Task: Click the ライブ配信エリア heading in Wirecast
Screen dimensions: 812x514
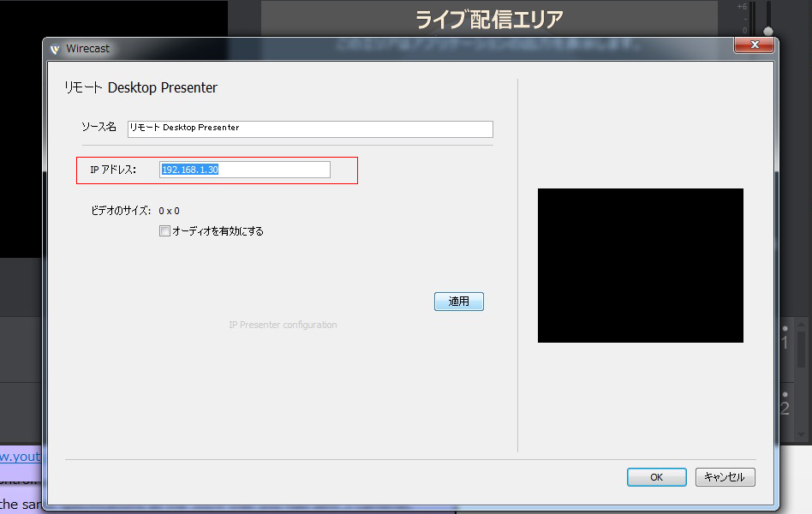Action: coord(489,20)
